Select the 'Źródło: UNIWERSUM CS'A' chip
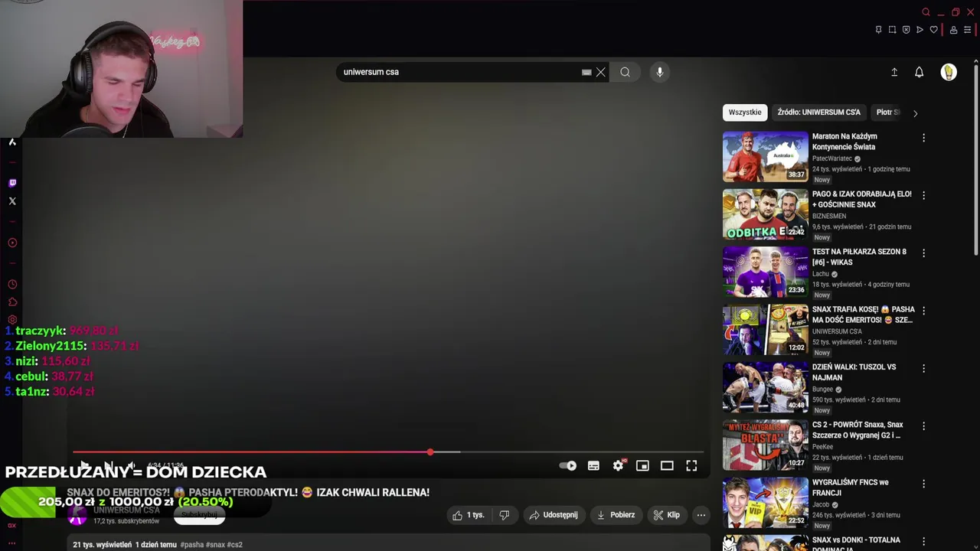 tap(818, 112)
